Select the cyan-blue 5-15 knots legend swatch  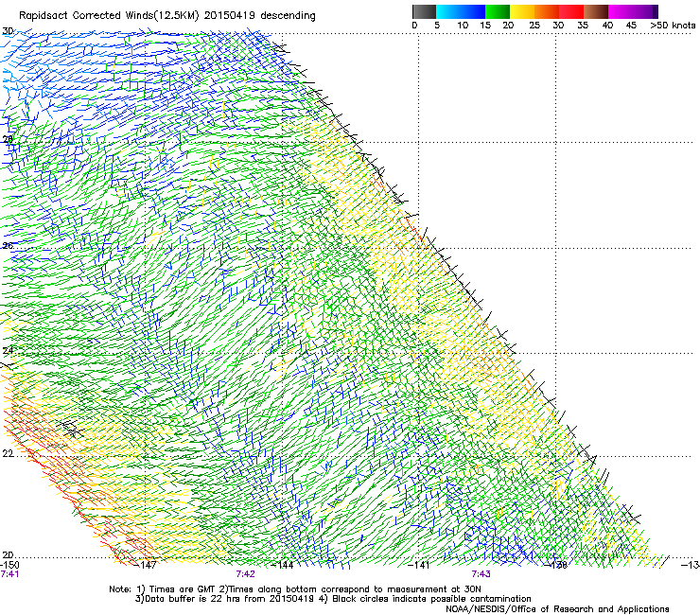461,11
